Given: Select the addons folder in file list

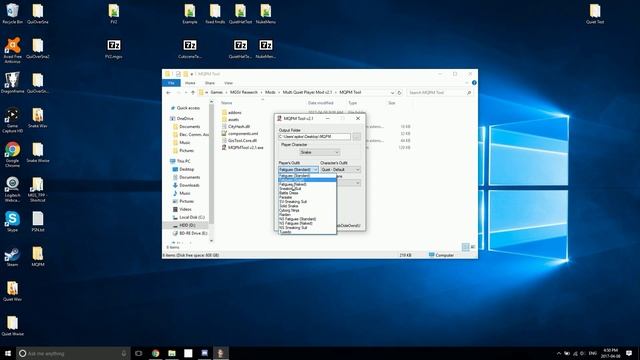Looking at the screenshot, I should pyautogui.click(x=235, y=113).
